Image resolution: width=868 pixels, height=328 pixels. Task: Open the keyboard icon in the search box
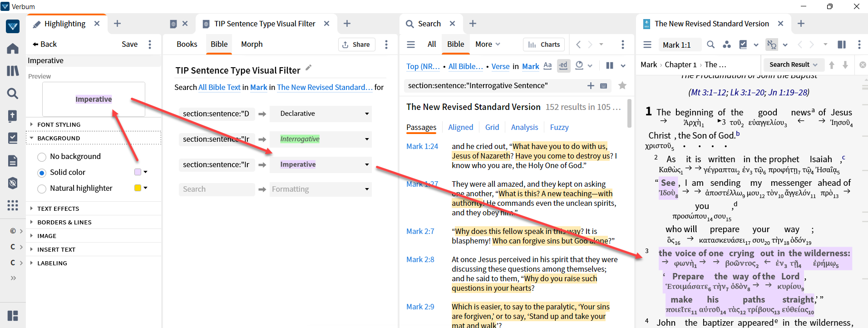tap(604, 85)
